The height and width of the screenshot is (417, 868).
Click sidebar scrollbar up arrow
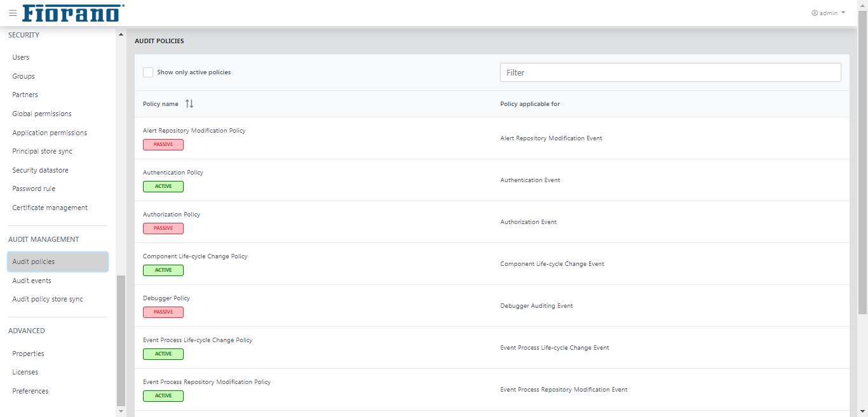pyautogui.click(x=121, y=34)
